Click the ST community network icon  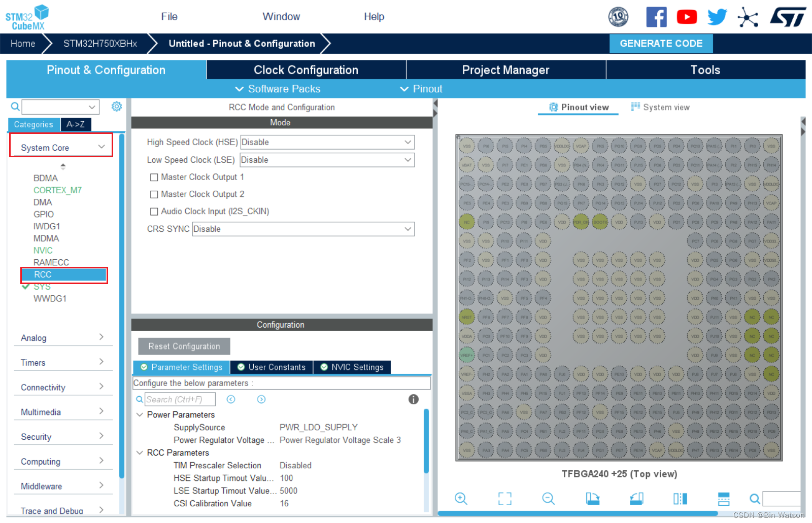[x=748, y=17]
